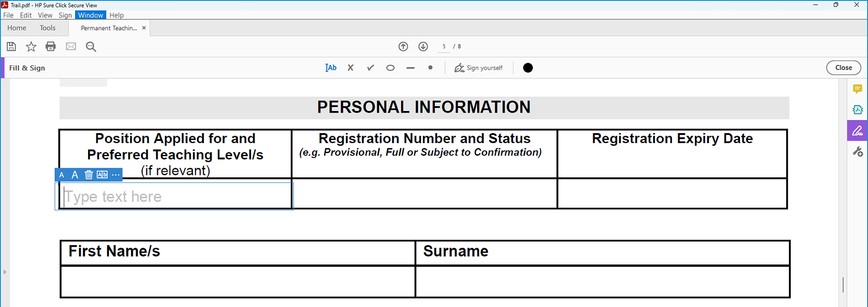Select the Add Text tool
Screen dimensions: 868x307
pyautogui.click(x=331, y=68)
